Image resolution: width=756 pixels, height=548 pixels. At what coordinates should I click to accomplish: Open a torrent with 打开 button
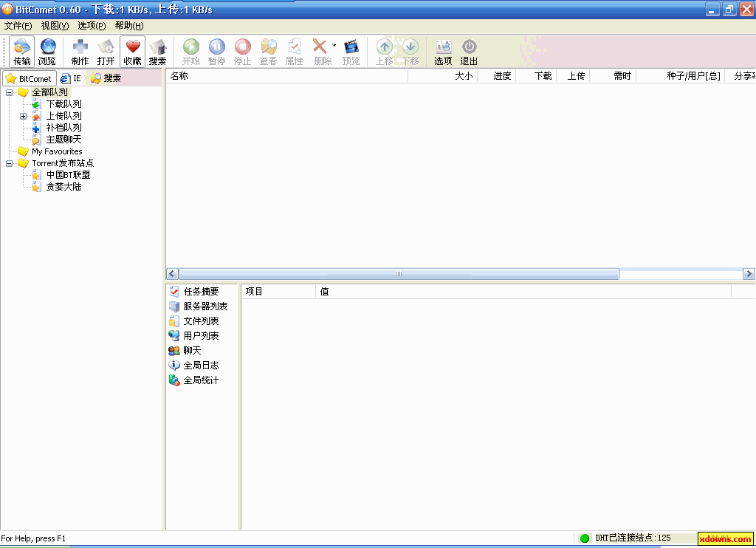click(106, 52)
